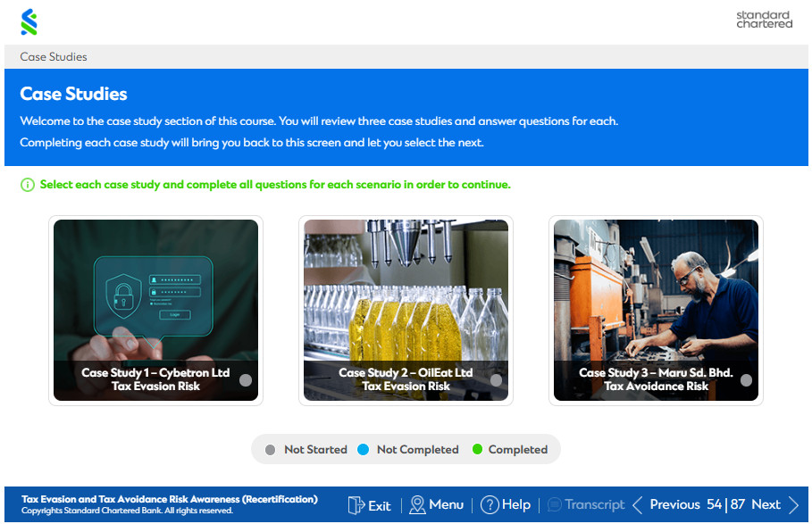This screenshot has width=812, height=524.
Task: Click the Case Studies banner heading
Action: (x=73, y=94)
